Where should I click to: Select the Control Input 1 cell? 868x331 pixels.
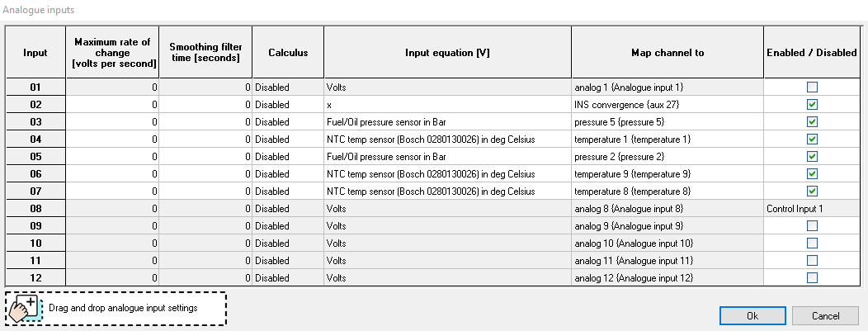(x=812, y=208)
